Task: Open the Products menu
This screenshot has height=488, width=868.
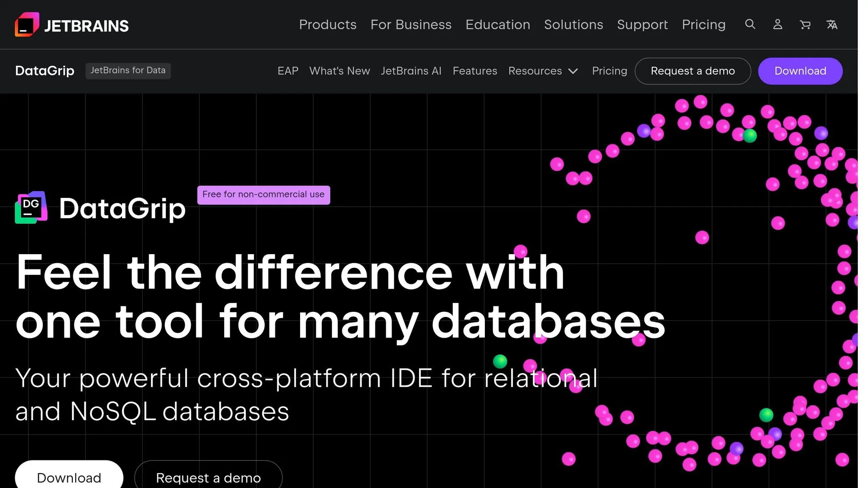Action: coord(328,25)
